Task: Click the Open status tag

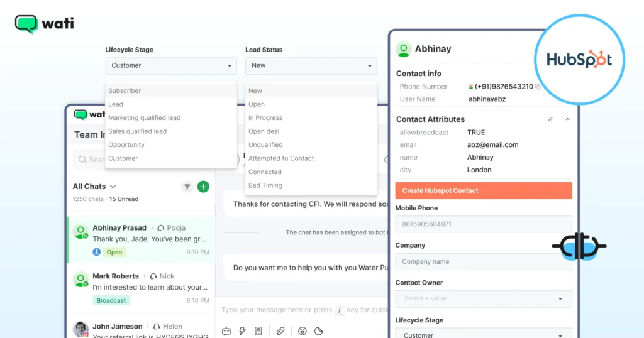Action: click(x=114, y=253)
